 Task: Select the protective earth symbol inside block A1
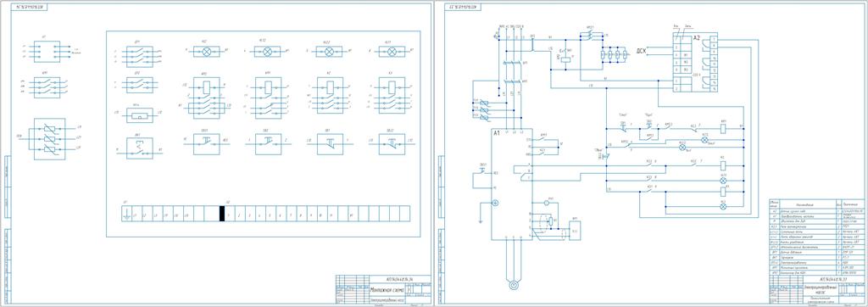click(x=496, y=204)
